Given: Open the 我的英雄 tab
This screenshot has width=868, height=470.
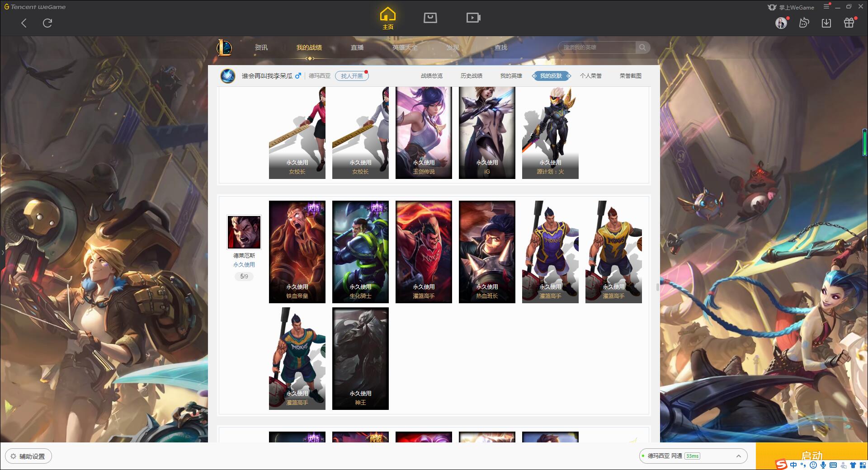Looking at the screenshot, I should tap(511, 76).
